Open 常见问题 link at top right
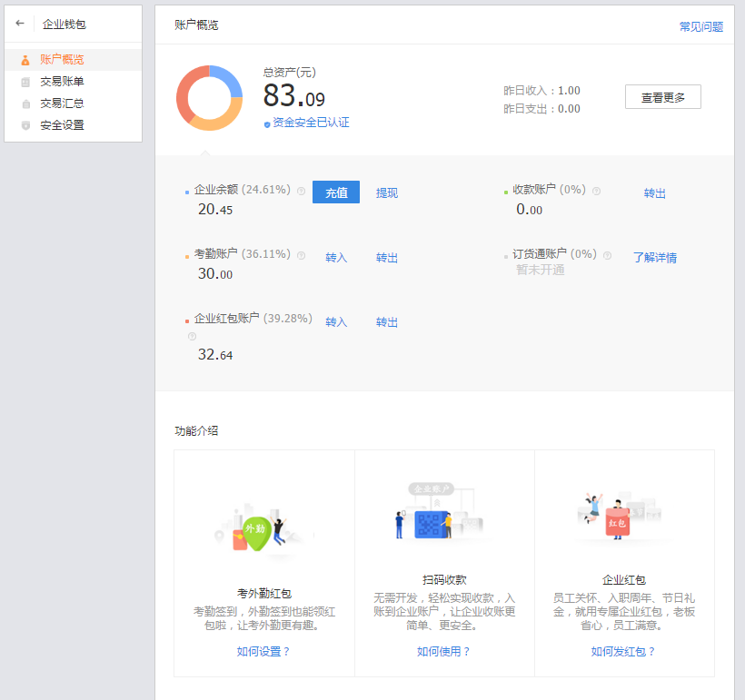The image size is (745, 700). [700, 27]
